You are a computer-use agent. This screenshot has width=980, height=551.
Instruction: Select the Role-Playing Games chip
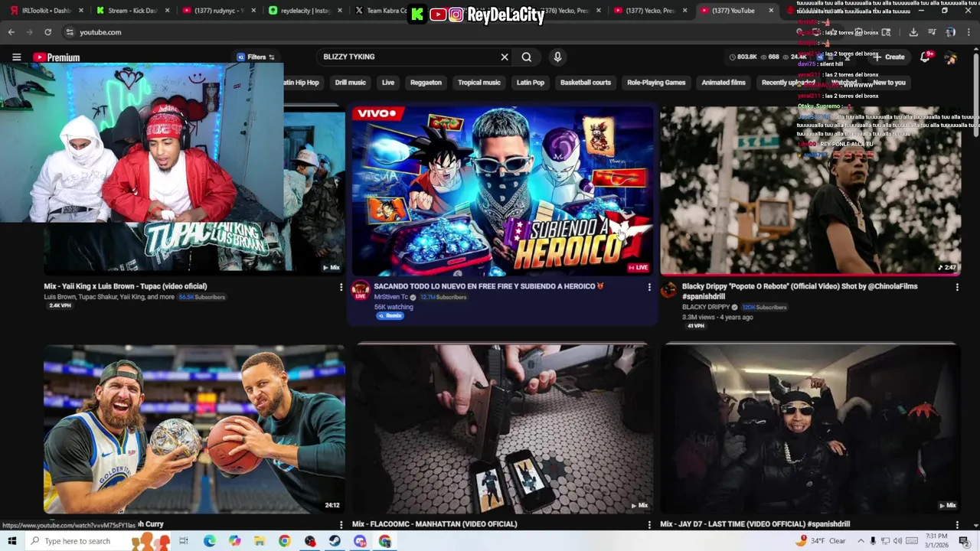coord(656,83)
